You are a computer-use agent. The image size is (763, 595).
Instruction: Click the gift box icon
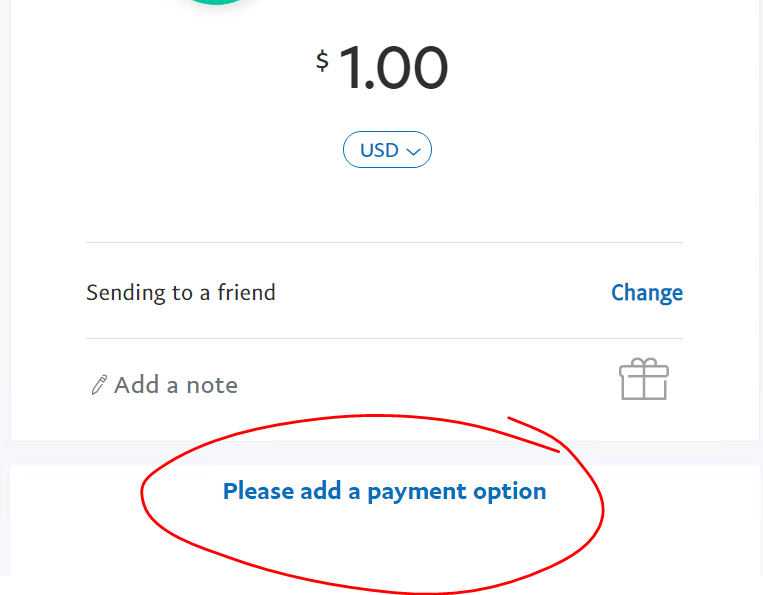point(643,381)
